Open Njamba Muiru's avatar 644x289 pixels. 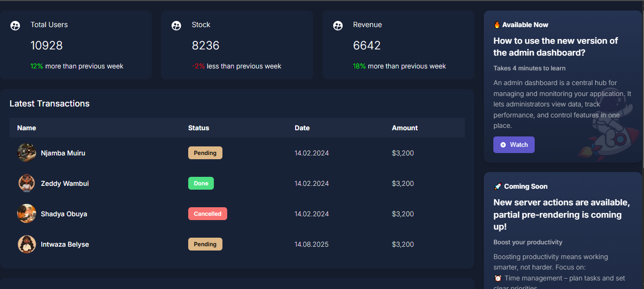click(27, 153)
